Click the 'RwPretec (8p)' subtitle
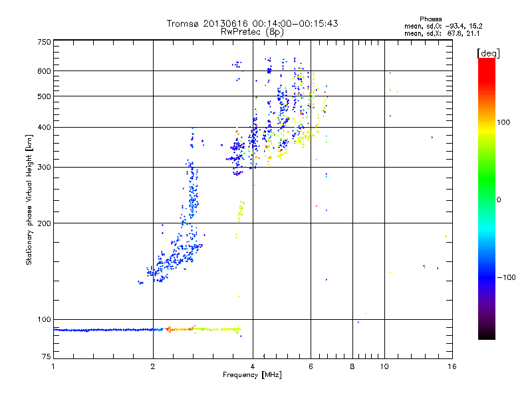 252,32
